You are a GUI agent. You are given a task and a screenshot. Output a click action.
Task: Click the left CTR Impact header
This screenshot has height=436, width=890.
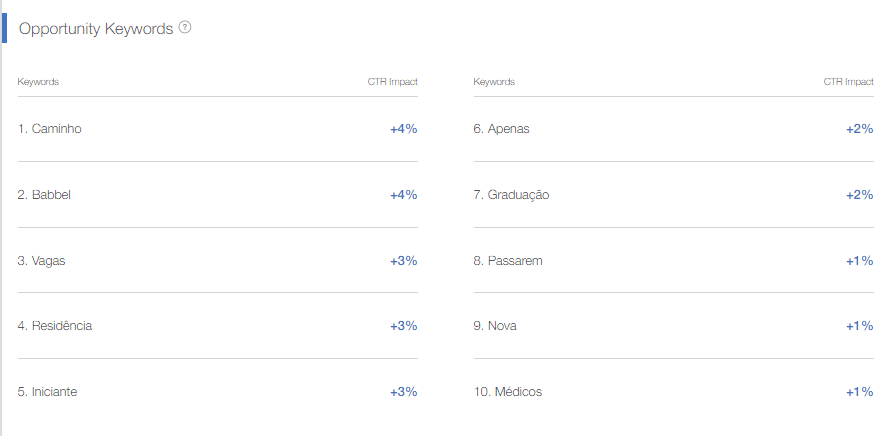click(x=393, y=82)
